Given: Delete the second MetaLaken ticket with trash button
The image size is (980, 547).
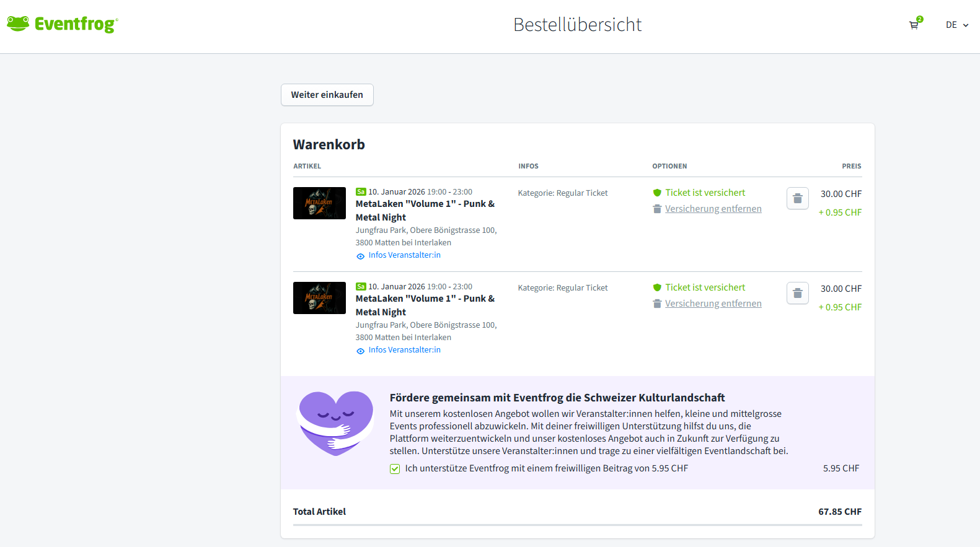Looking at the screenshot, I should 797,293.
